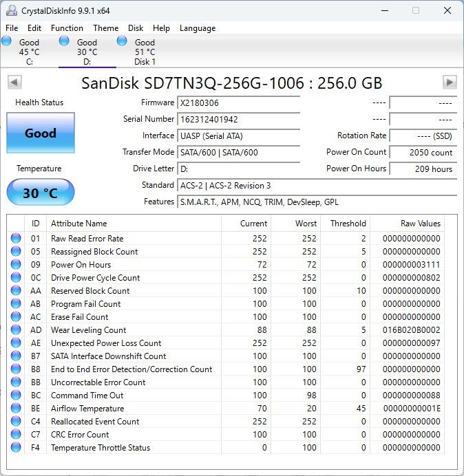Viewport: 464px width, 476px height.
Task: Open the Function menu
Action: pyautogui.click(x=67, y=28)
